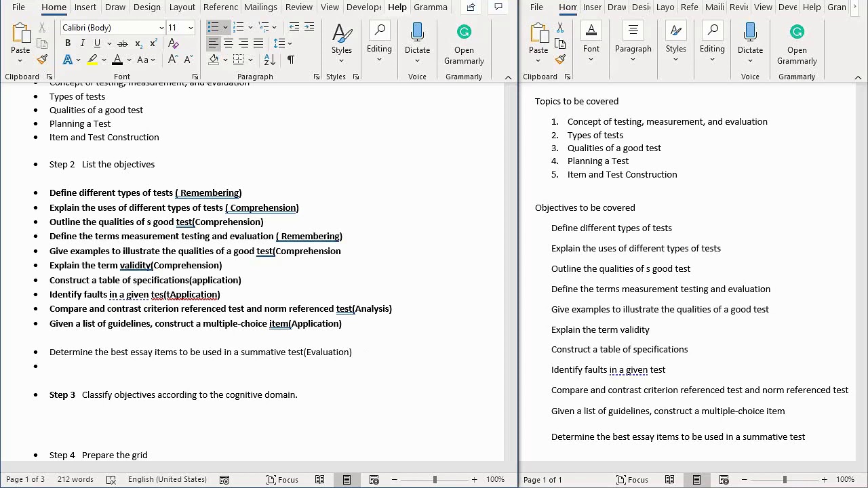Click Cut scissors icon in left window
The image size is (868, 488).
tap(42, 28)
